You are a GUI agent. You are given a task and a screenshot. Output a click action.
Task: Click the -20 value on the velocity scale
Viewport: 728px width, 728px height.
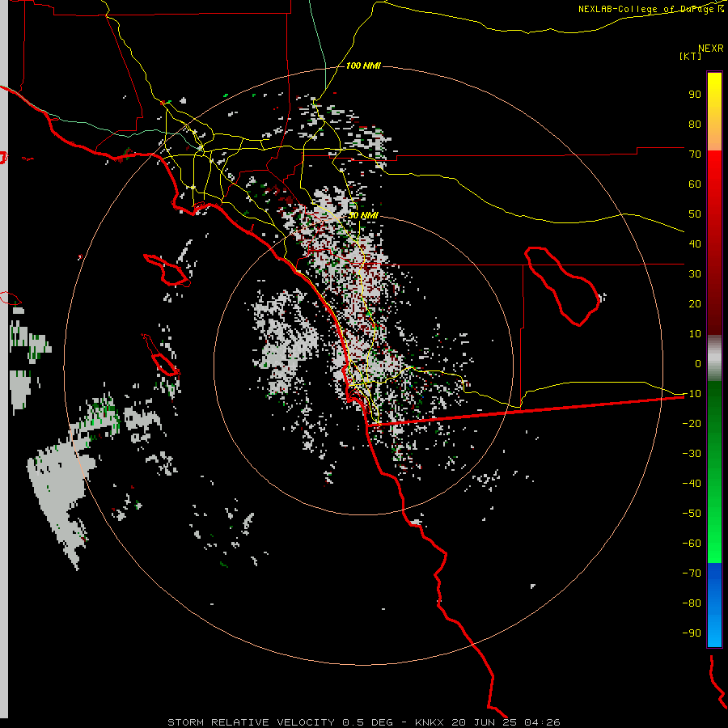692,424
